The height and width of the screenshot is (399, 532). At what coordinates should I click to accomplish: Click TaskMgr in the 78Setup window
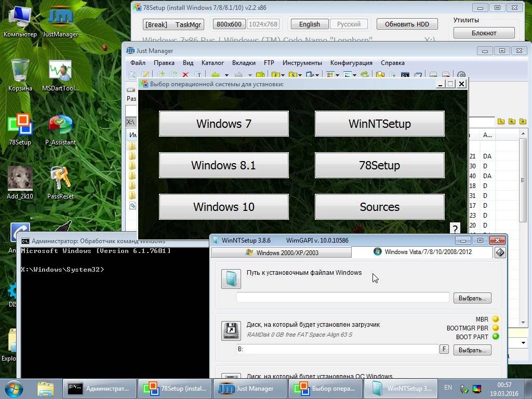[x=188, y=24]
